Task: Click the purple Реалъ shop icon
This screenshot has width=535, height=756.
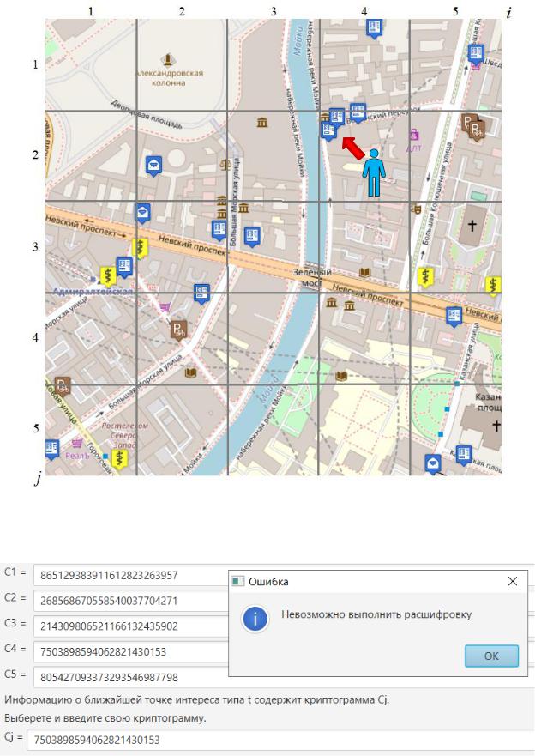Action: 76,443
